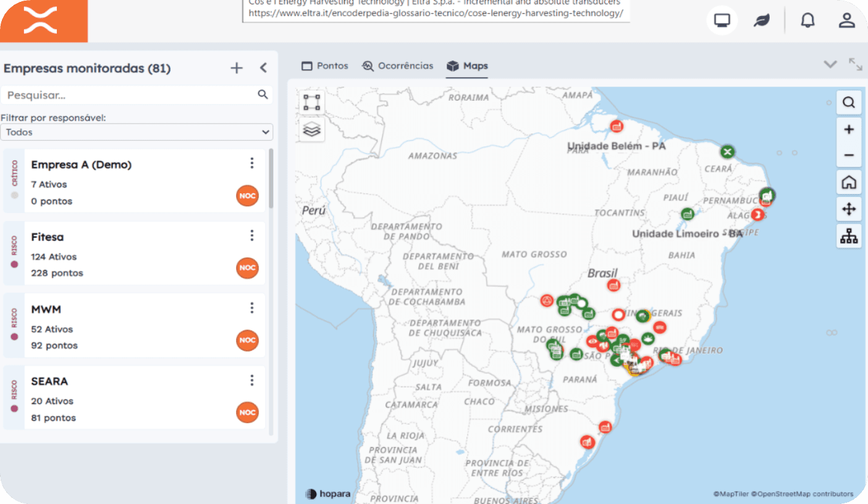Click the search magnifier in Pesquisar field
The height and width of the screenshot is (504, 868).
coord(263,94)
